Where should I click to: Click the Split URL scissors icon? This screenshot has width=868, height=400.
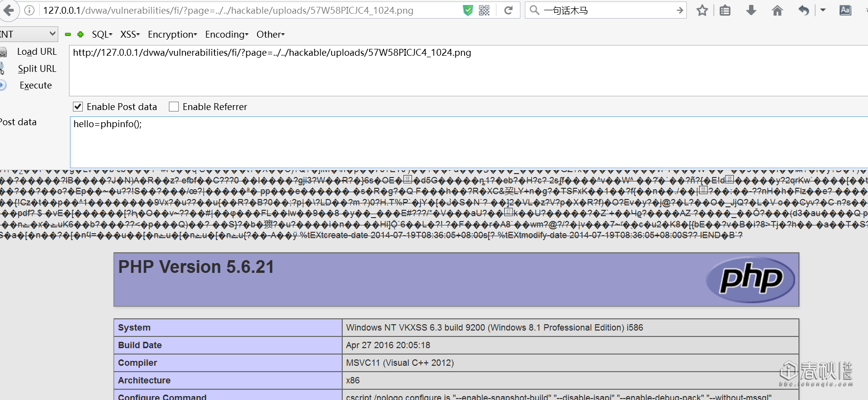2,68
